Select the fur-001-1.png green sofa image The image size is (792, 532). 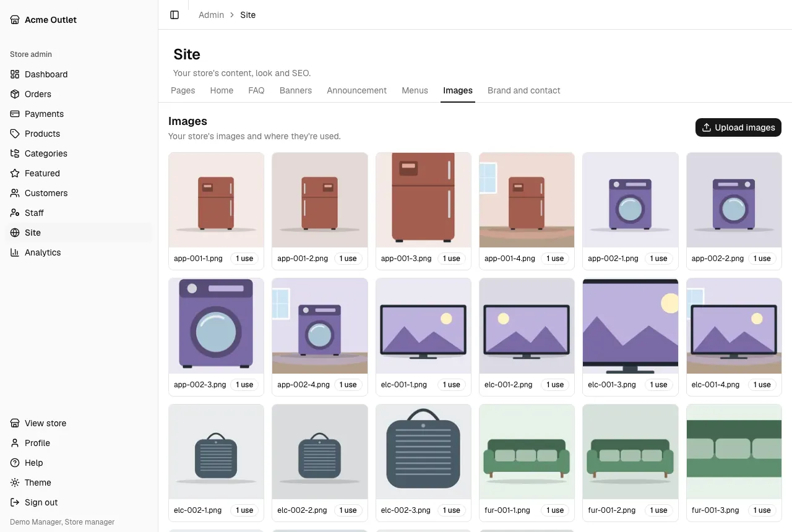[x=527, y=452]
